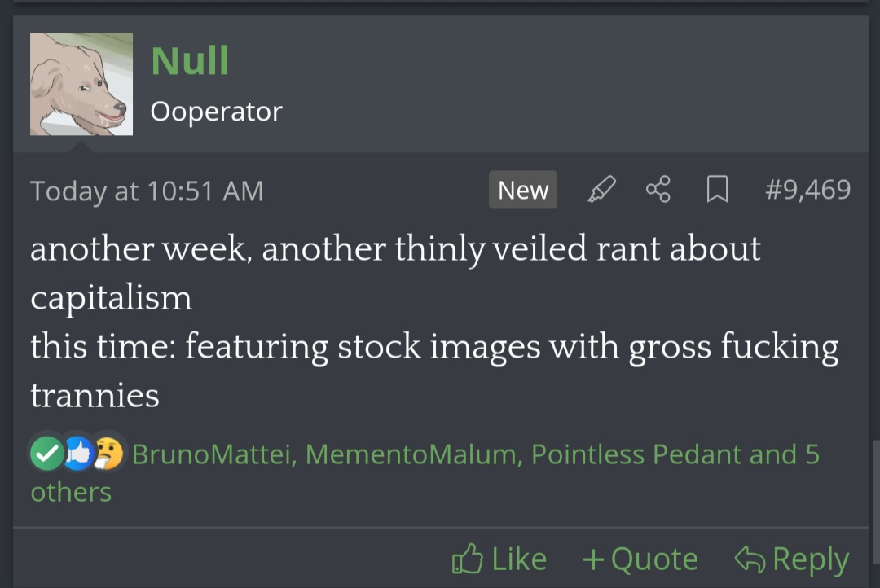Add this post to multi-quote with +Quote

pyautogui.click(x=640, y=559)
